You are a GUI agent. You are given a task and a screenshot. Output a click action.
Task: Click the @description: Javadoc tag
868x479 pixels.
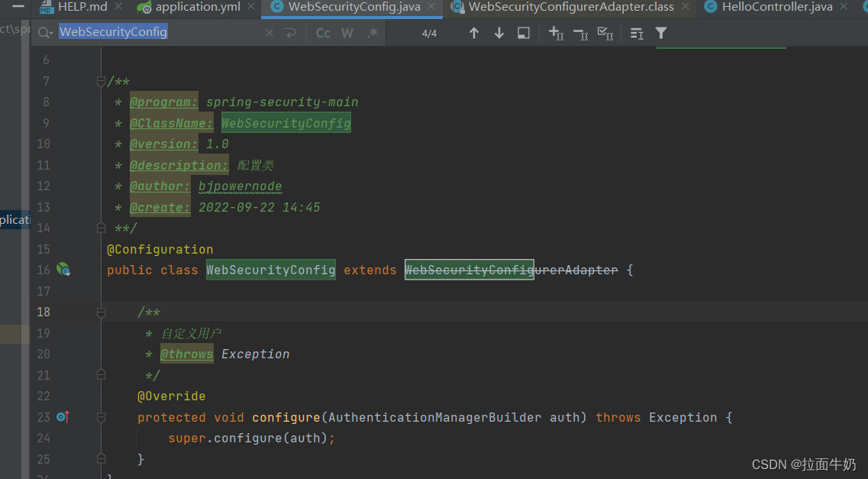click(x=179, y=165)
